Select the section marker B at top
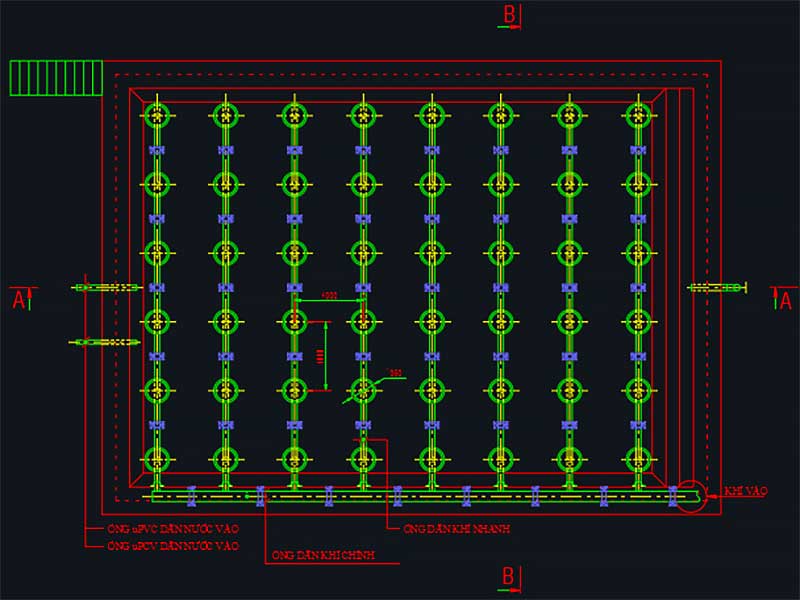Viewport: 800px width, 600px height. pos(509,15)
